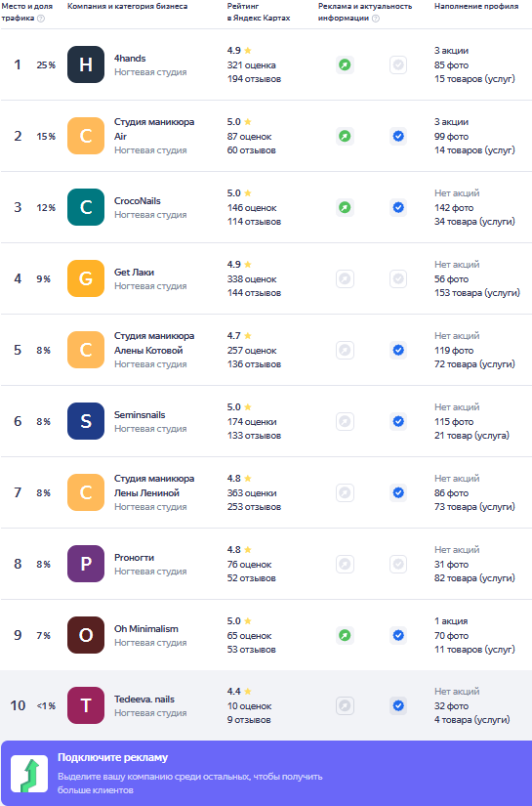The width and height of the screenshot is (532, 806).
Task: Click the Tedeeva. nails logo tile
Action: [x=86, y=705]
